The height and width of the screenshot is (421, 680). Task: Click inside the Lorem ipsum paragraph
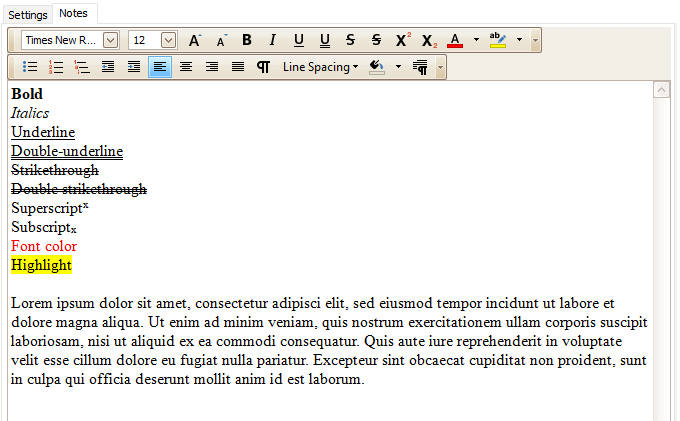tap(330, 341)
